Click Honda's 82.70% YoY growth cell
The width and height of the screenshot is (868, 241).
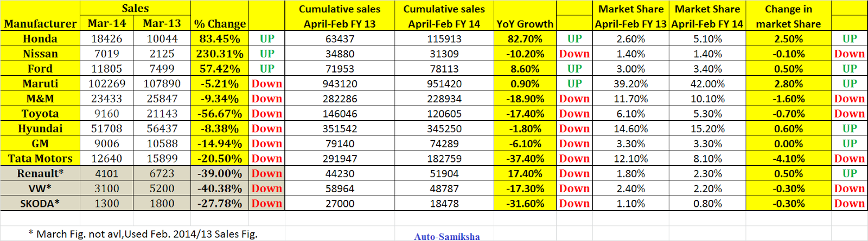(525, 38)
